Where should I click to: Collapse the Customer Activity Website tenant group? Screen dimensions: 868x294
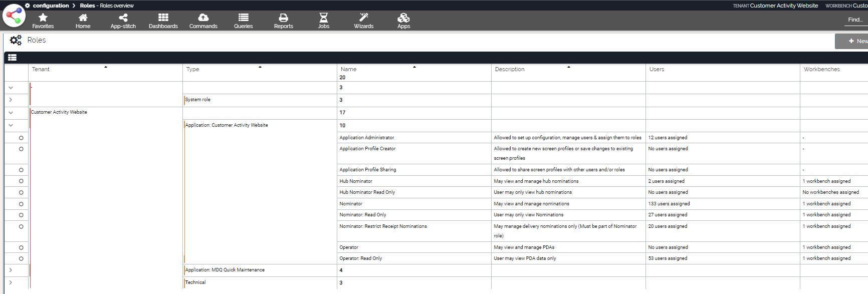click(11, 113)
